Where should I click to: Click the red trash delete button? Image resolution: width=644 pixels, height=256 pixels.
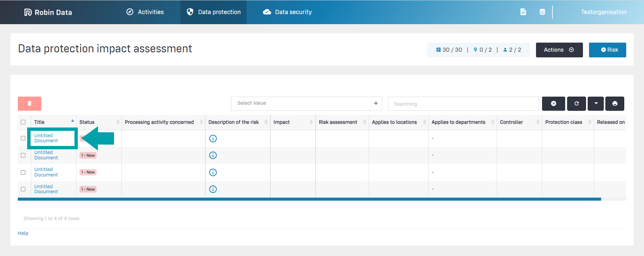(x=30, y=104)
